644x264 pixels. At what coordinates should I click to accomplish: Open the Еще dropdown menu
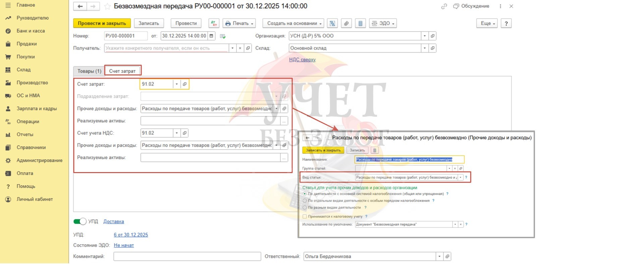tap(487, 23)
